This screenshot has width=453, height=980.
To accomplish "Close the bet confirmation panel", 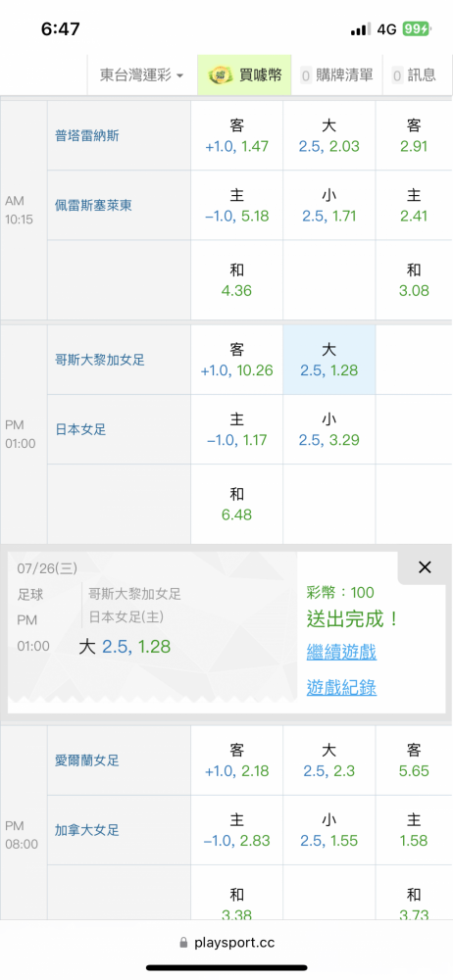I will [425, 566].
